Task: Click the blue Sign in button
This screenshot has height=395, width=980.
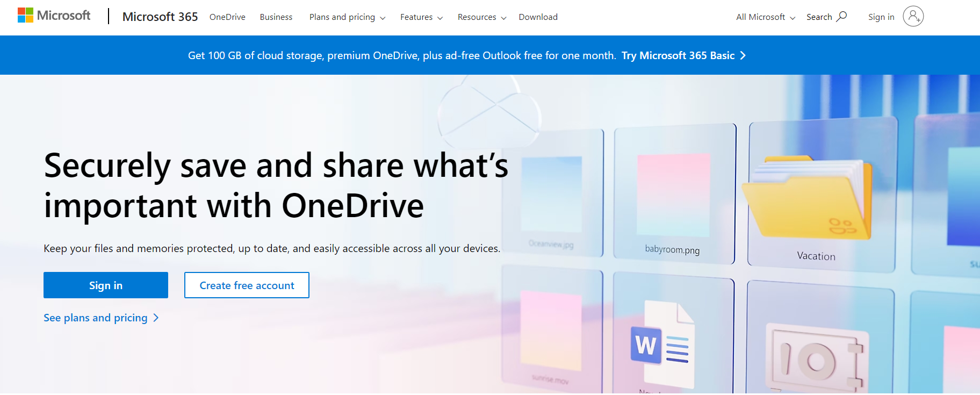Action: pyautogui.click(x=106, y=285)
